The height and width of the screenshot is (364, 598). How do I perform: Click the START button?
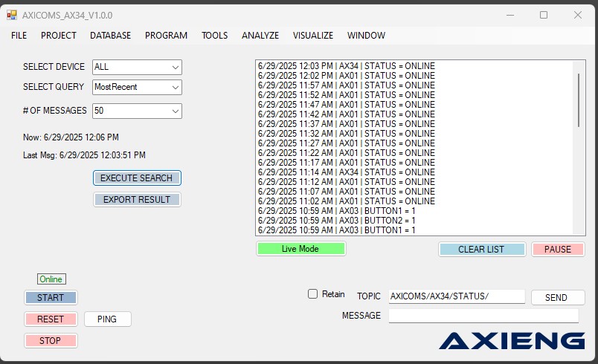coord(51,297)
